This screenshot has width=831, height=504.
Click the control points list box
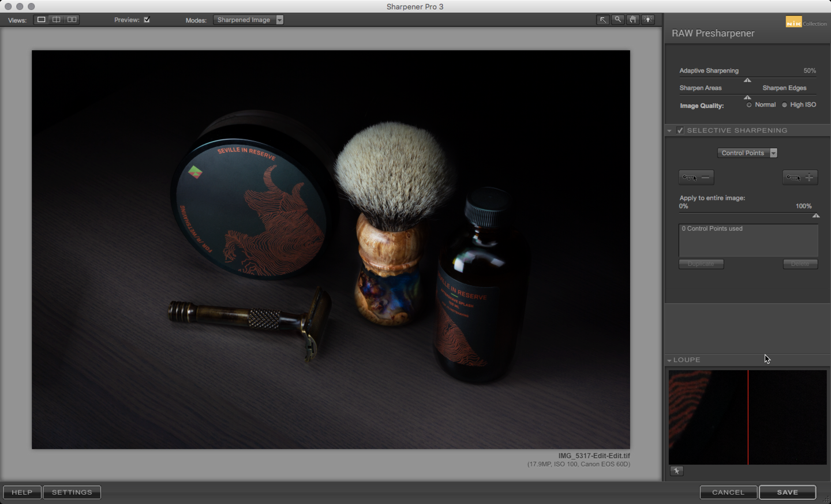(x=748, y=240)
